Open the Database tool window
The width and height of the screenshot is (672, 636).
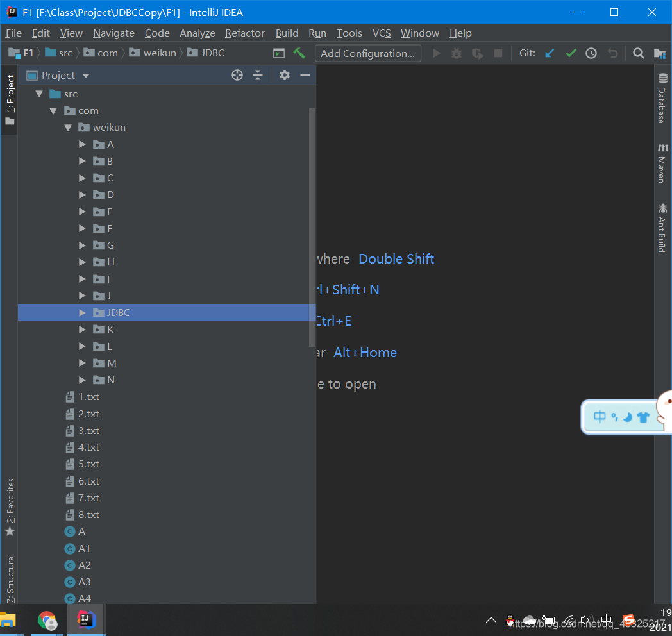click(x=662, y=99)
